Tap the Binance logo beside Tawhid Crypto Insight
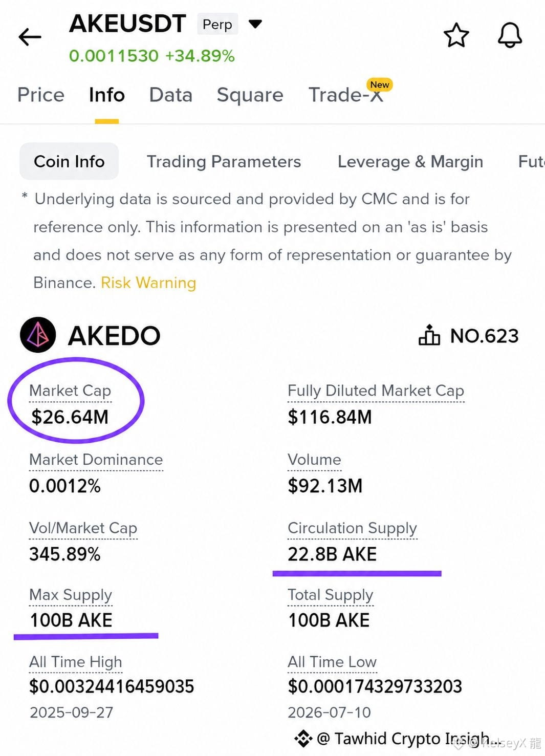The image size is (545, 756). pyautogui.click(x=303, y=738)
